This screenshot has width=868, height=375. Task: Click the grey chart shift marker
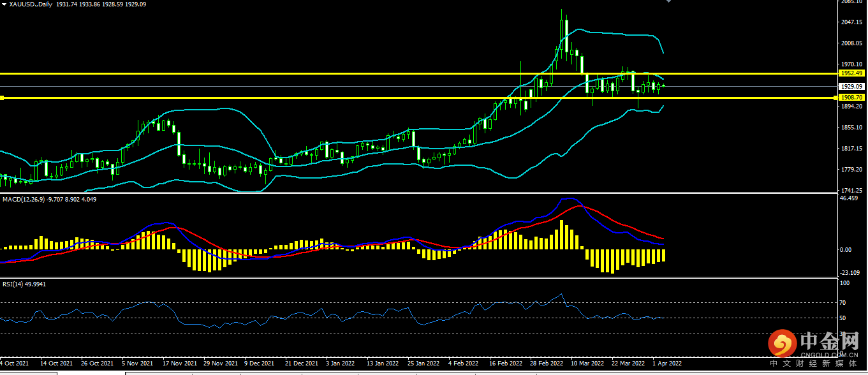[x=668, y=1]
